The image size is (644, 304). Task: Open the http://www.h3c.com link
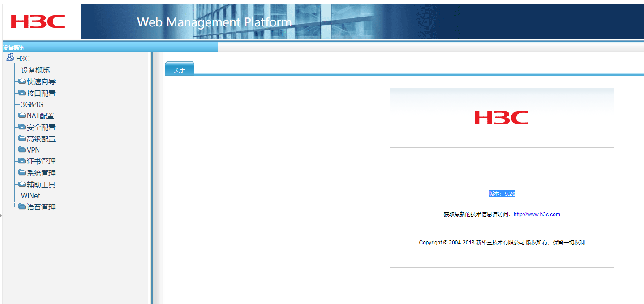[x=537, y=214]
